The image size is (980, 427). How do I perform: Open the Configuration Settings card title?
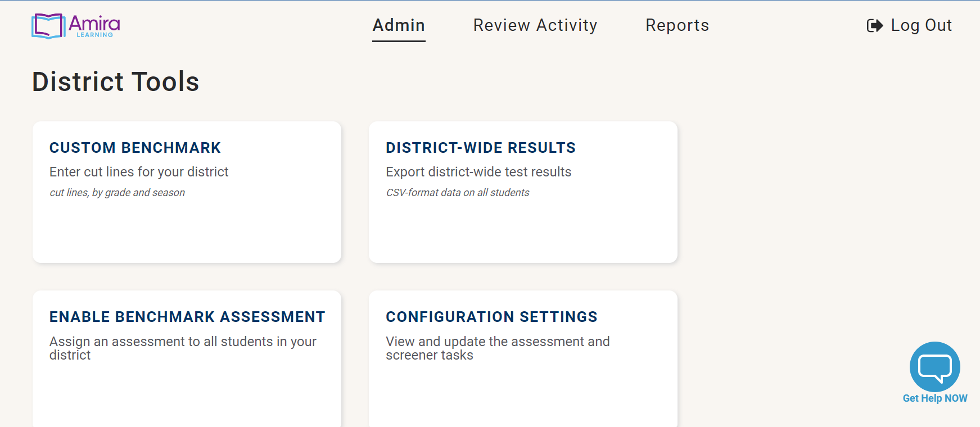[x=491, y=317]
